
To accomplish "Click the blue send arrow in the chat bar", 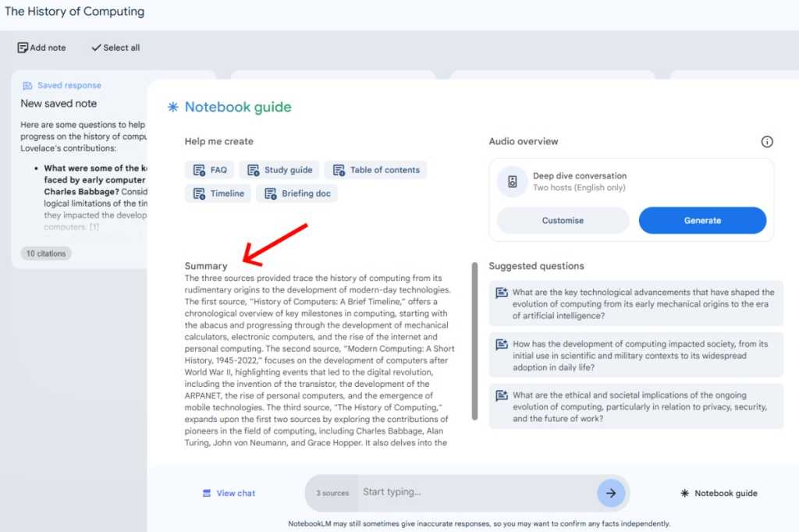I will click(612, 492).
